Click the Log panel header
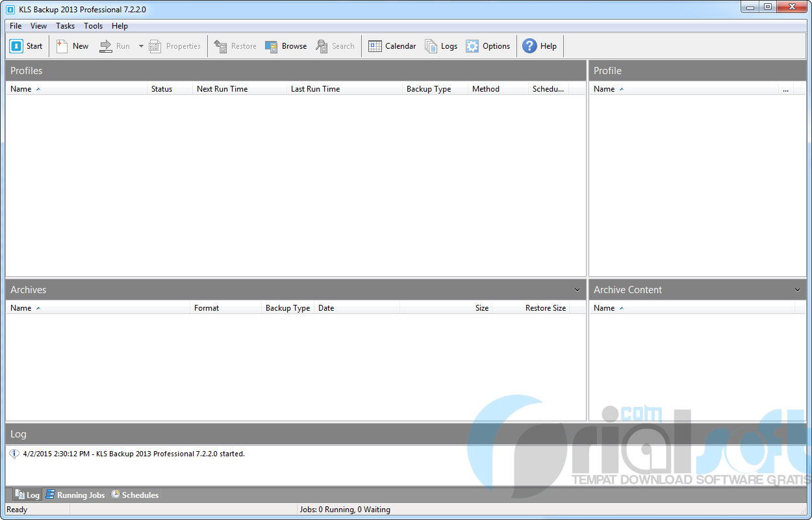Screen dimensions: 812x520 click(405, 434)
